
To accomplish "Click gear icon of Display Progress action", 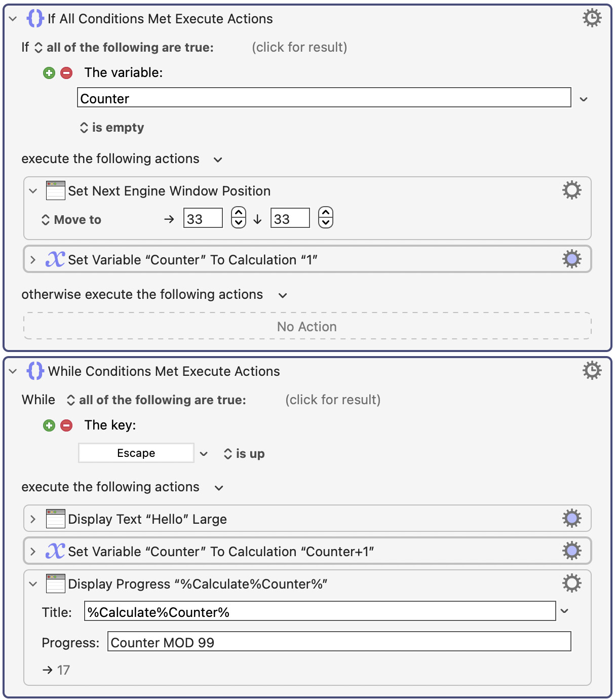I will [x=572, y=584].
